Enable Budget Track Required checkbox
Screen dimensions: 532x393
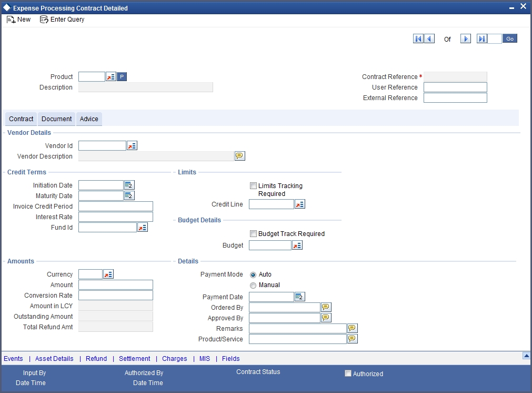(253, 233)
